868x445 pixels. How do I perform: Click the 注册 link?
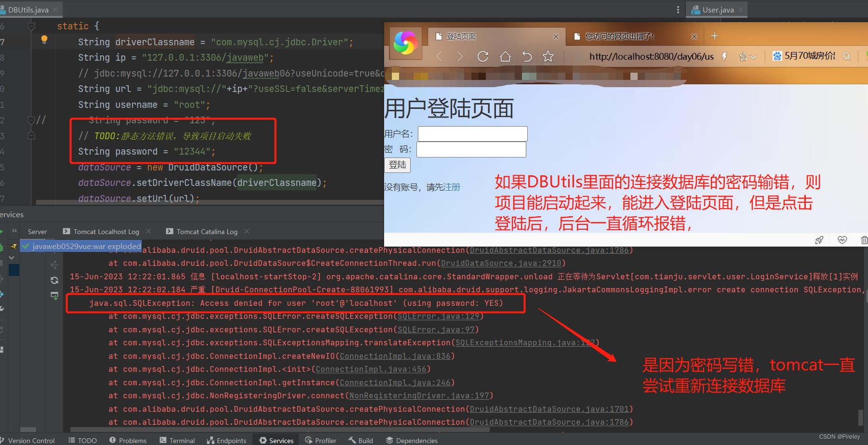point(452,187)
